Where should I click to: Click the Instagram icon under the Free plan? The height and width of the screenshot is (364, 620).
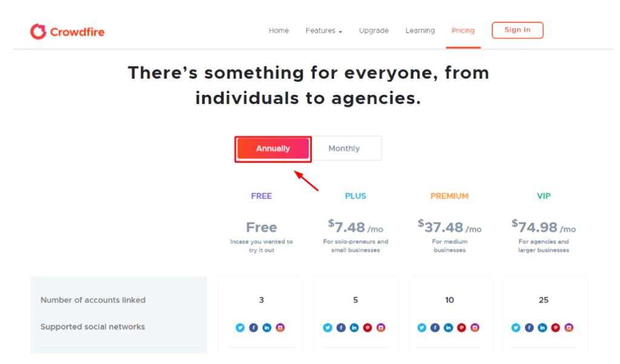(x=280, y=328)
